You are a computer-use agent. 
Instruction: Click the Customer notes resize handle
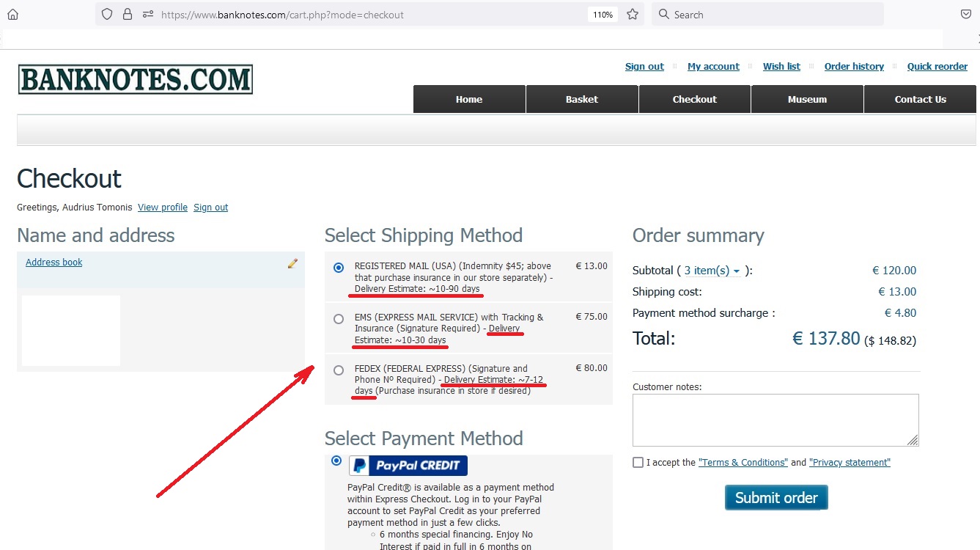click(x=913, y=440)
